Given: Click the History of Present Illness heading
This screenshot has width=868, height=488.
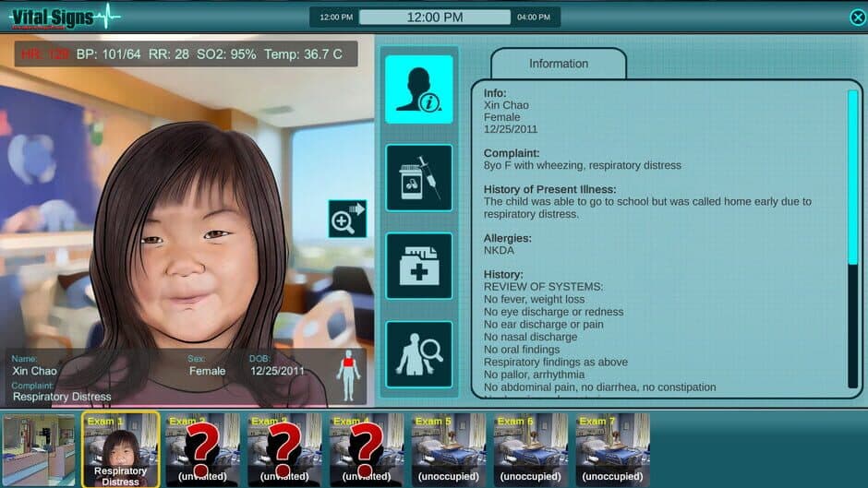Looking at the screenshot, I should [549, 189].
